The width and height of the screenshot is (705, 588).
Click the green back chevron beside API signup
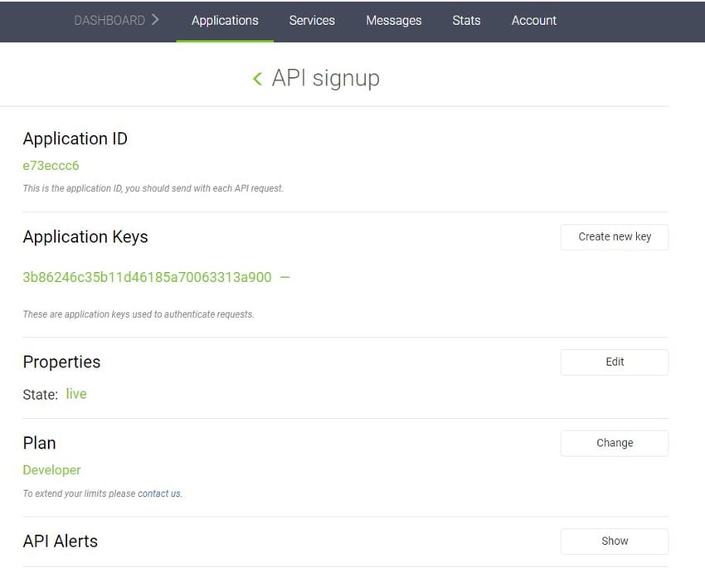point(257,79)
